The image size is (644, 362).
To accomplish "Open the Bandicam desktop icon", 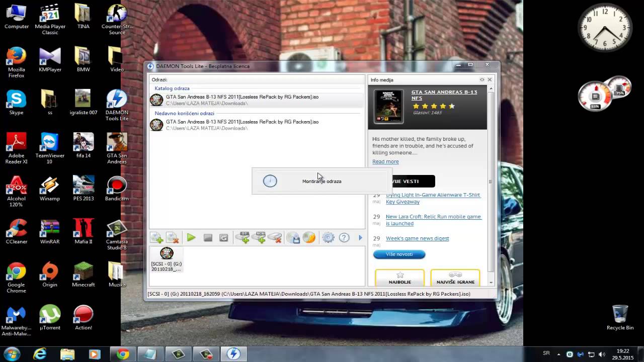I will [117, 189].
